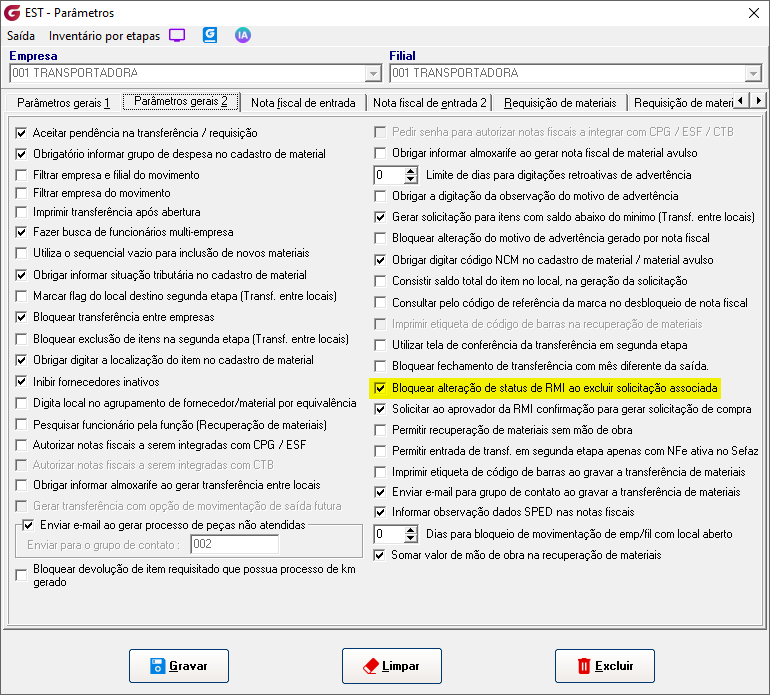Screen dimensions: 770x695
Task: Click the Limite de dias value field
Action: 390,175
